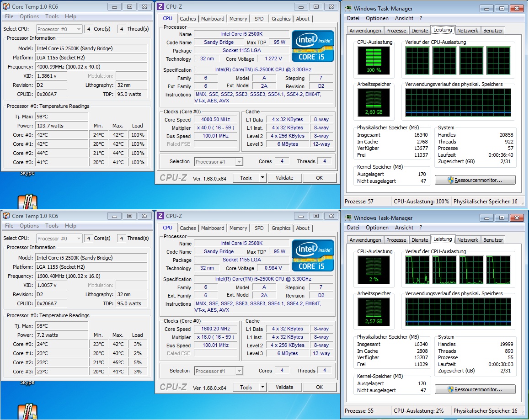Click the Validate button in the lower CPU-Z
Image resolution: width=529 pixels, height=420 pixels.
(284, 387)
